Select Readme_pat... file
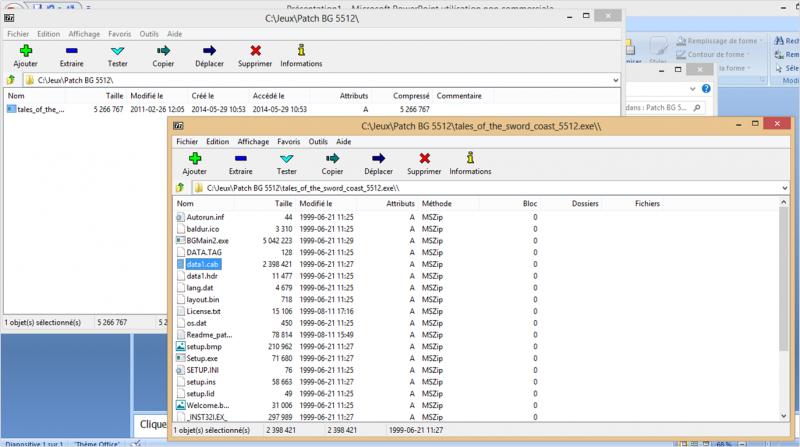Image resolution: width=800 pixels, height=447 pixels. pyautogui.click(x=209, y=334)
